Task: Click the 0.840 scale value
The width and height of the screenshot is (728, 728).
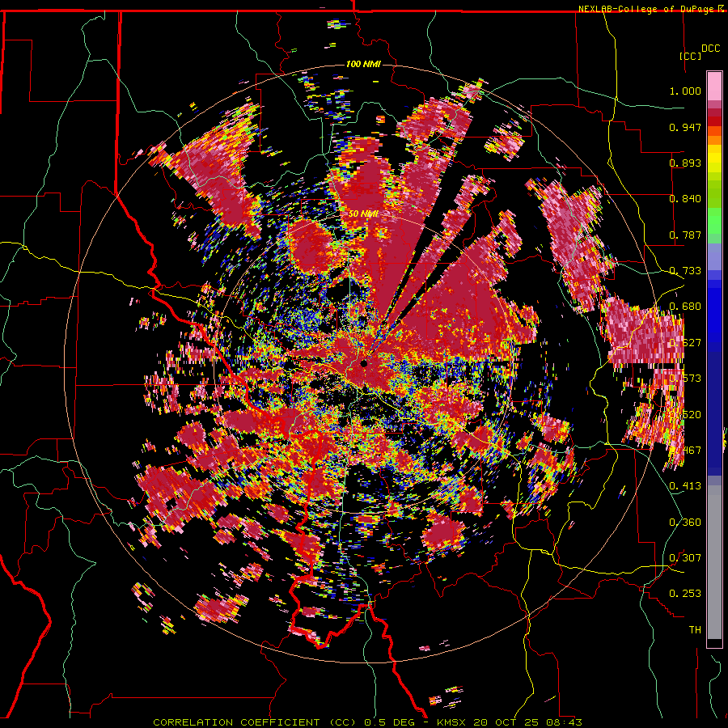Action: 685,199
